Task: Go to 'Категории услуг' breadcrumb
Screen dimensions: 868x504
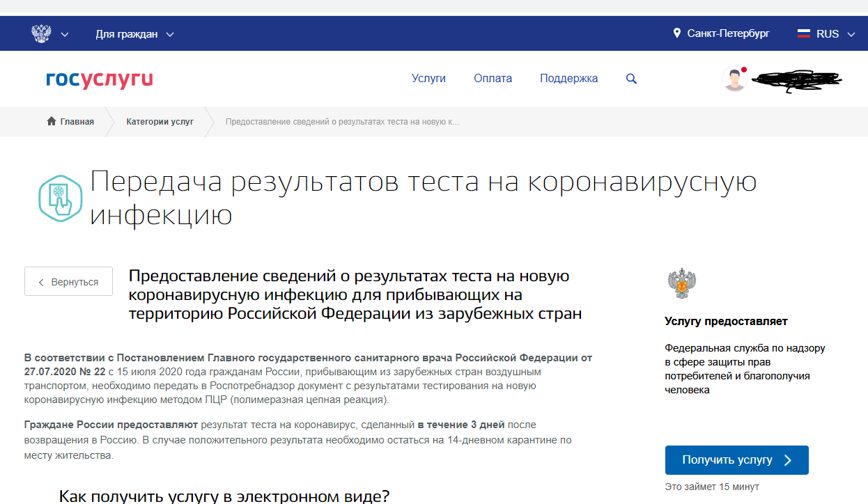Action: (x=160, y=122)
